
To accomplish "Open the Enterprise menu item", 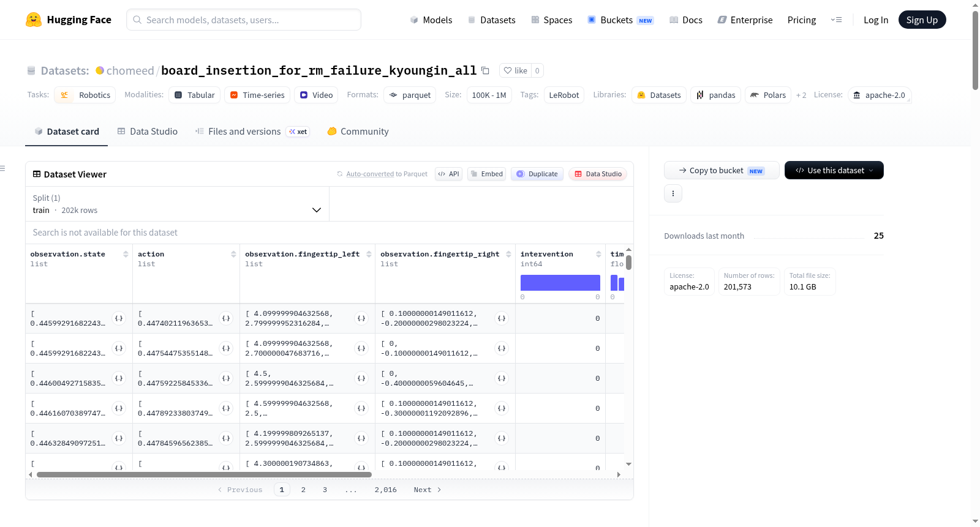I will click(745, 20).
